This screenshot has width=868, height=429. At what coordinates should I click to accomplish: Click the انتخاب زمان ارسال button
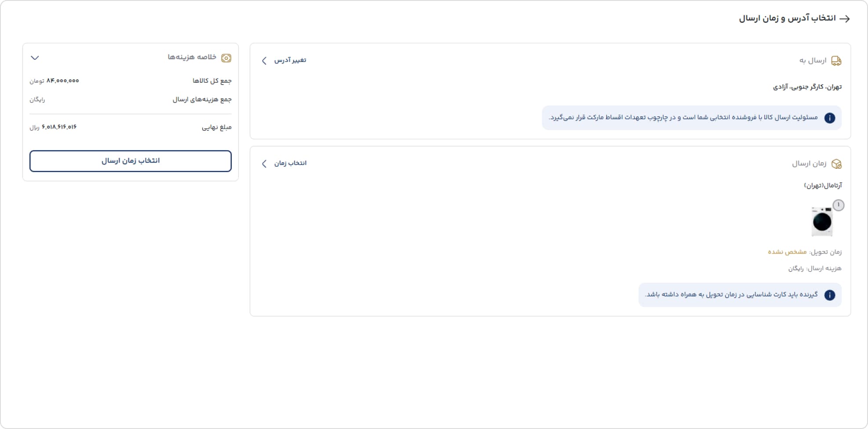coord(131,161)
